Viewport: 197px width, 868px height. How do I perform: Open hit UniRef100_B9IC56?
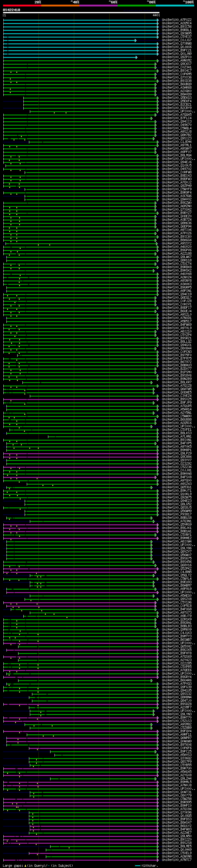(x=177, y=26)
